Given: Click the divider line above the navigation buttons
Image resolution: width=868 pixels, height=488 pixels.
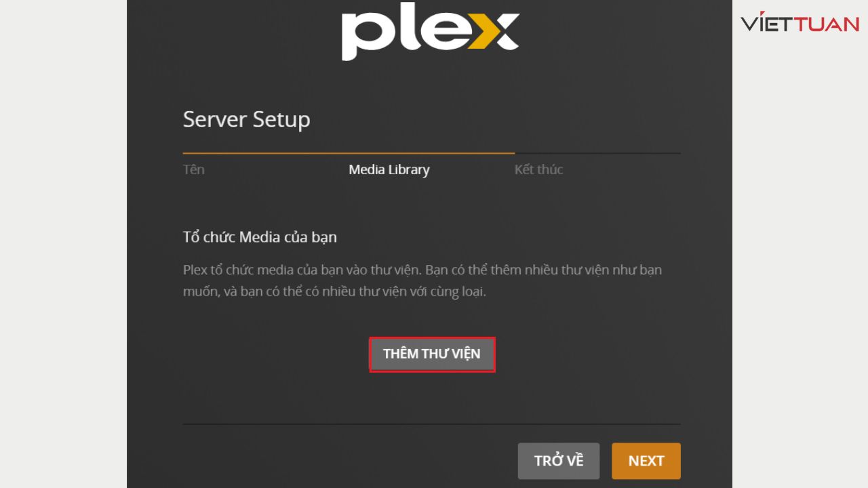Looking at the screenshot, I should [x=431, y=424].
